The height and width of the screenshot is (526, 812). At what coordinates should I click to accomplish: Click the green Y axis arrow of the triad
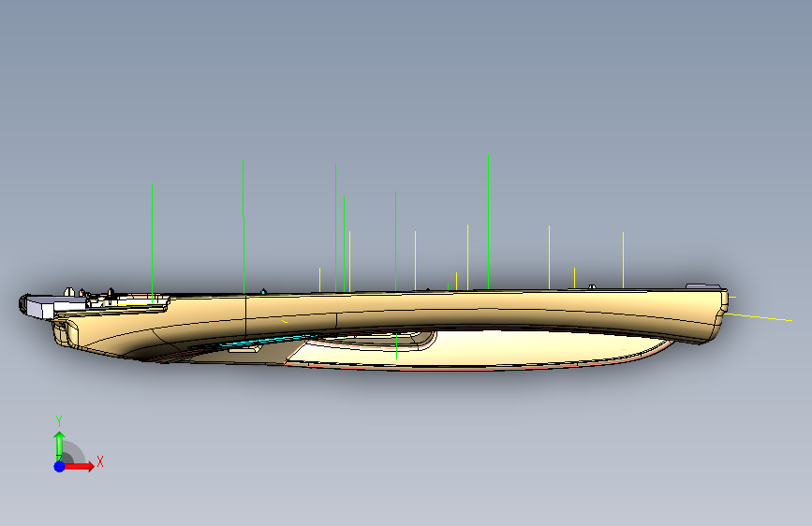(59, 445)
